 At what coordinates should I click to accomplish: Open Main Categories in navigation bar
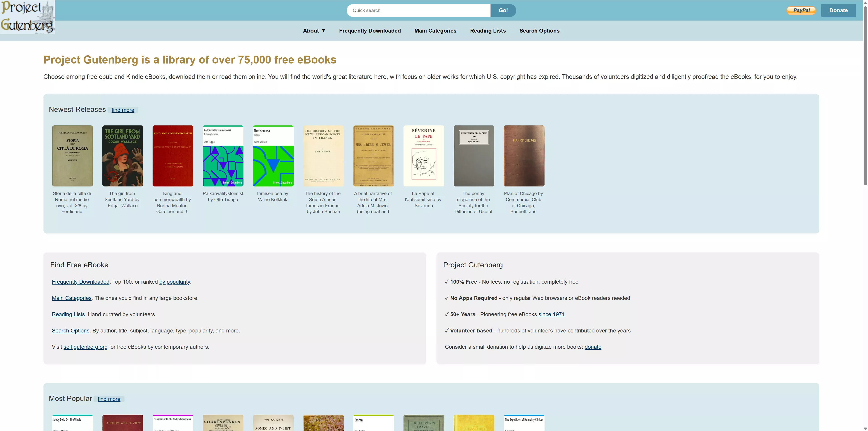pos(435,31)
